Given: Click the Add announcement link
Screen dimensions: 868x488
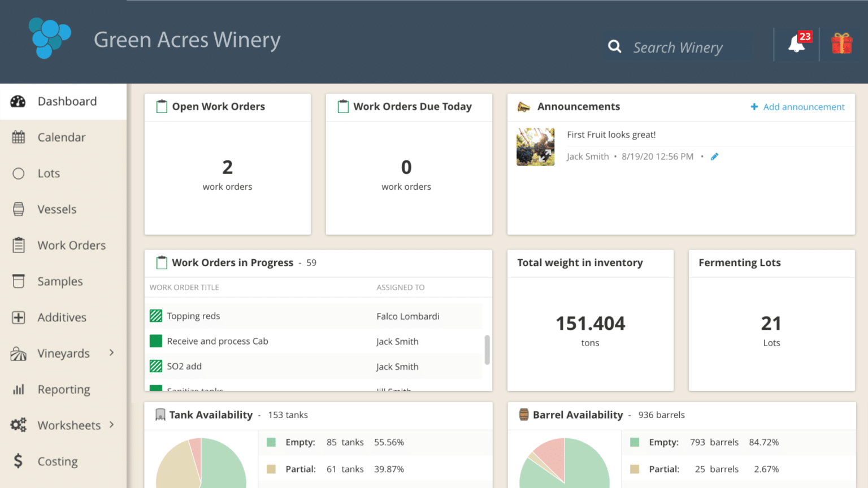Looking at the screenshot, I should click(x=797, y=107).
